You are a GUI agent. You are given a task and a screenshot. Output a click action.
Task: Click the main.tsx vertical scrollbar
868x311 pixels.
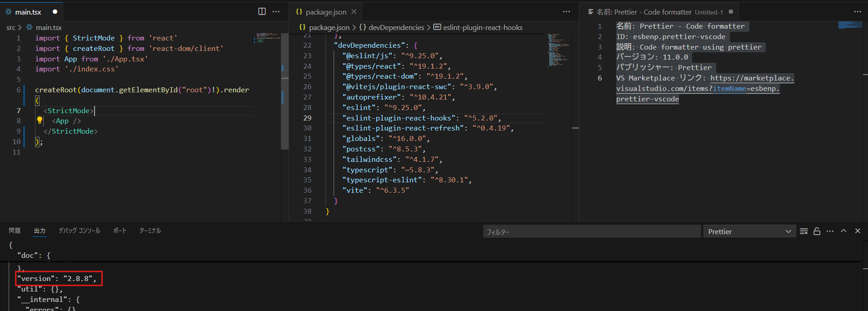click(285, 91)
